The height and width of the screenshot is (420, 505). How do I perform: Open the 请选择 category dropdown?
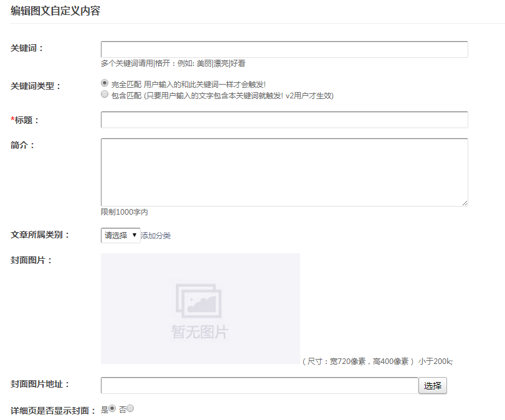pos(120,235)
